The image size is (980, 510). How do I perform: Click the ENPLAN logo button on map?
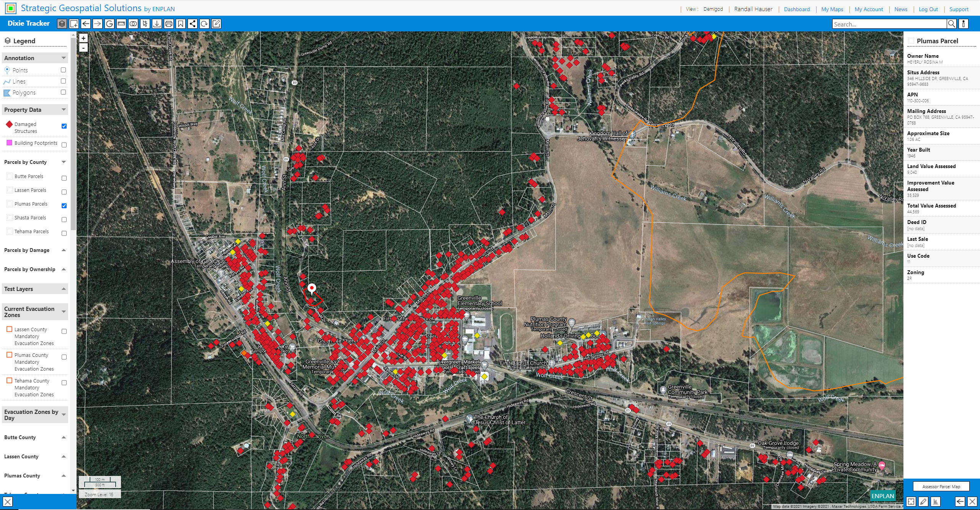point(882,496)
